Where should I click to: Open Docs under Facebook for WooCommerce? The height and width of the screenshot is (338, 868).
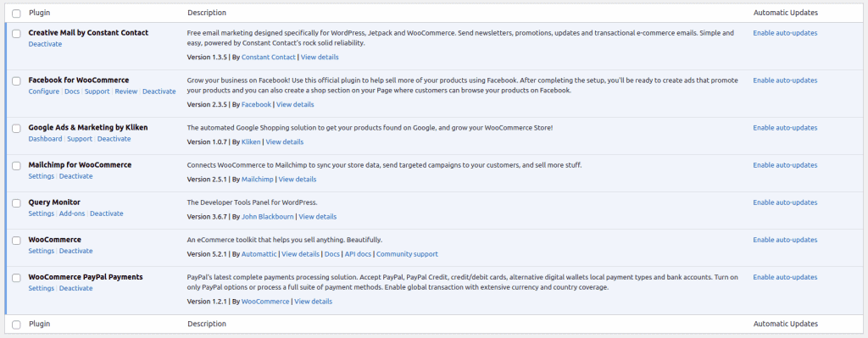(x=72, y=91)
